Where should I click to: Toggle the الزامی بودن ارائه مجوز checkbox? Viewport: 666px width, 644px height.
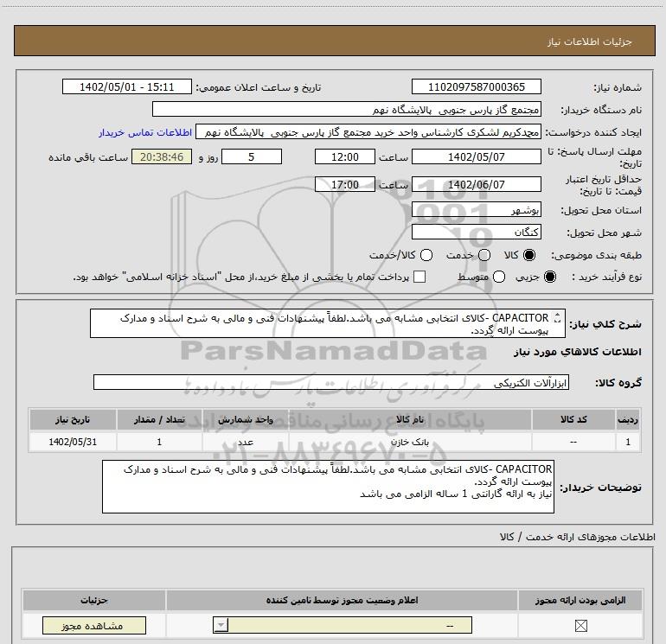point(580,626)
